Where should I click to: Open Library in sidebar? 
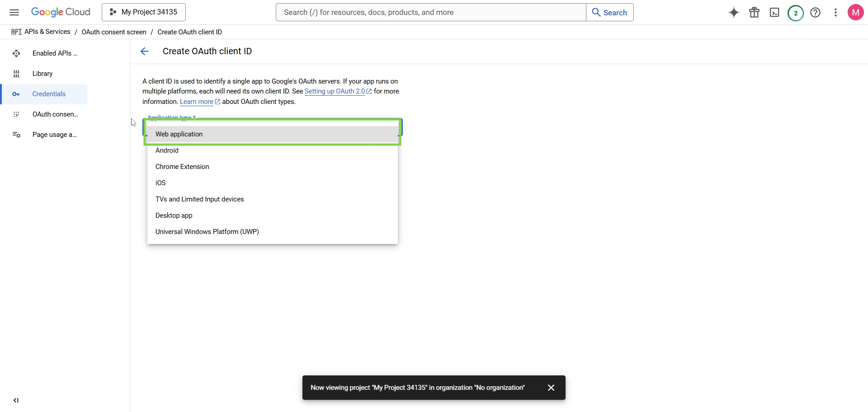(44, 74)
